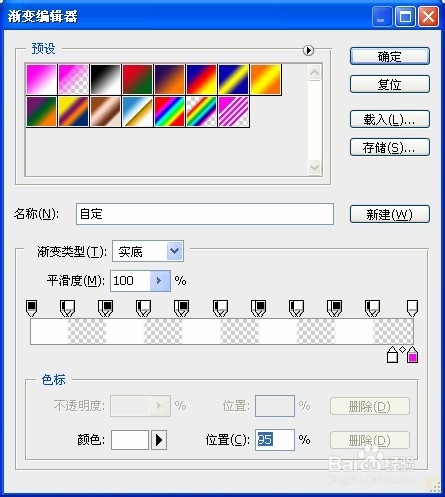Minimize the 渐变编辑器 window
445x497 pixels.
(x=382, y=17)
